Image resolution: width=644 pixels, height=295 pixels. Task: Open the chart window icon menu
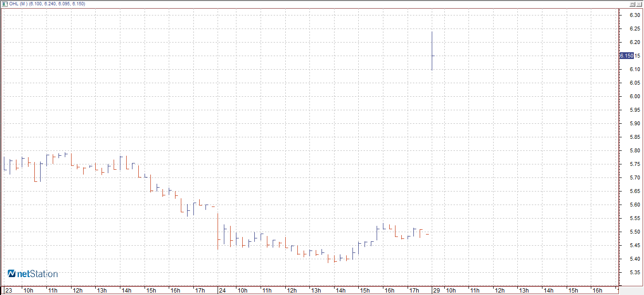pyautogui.click(x=4, y=3)
